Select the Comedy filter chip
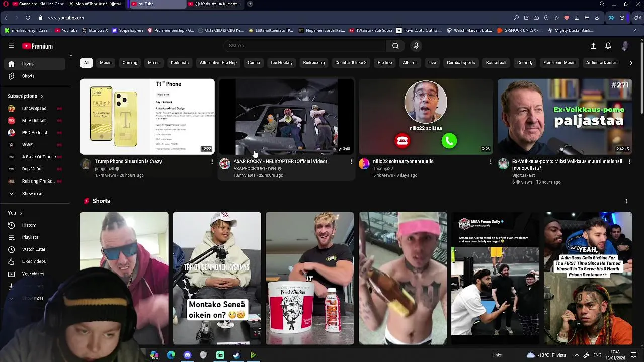The image size is (644, 362). coord(525,63)
